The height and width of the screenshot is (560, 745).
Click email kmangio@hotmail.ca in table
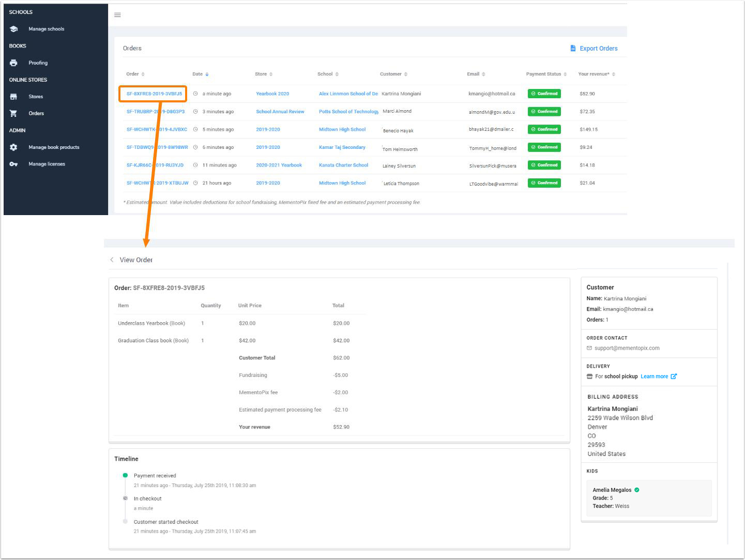[492, 94]
